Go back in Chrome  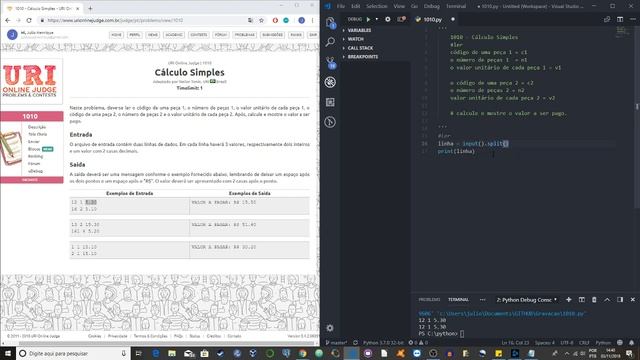coord(8,20)
